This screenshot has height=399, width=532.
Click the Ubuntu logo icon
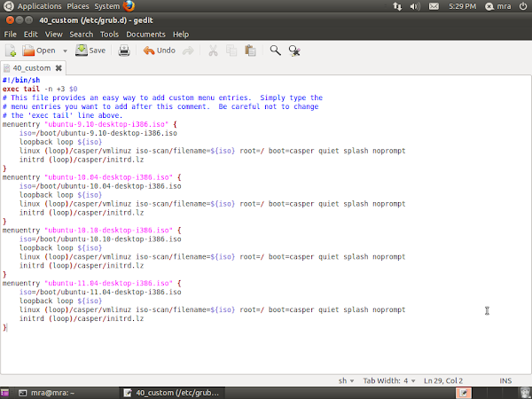tap(8, 6)
